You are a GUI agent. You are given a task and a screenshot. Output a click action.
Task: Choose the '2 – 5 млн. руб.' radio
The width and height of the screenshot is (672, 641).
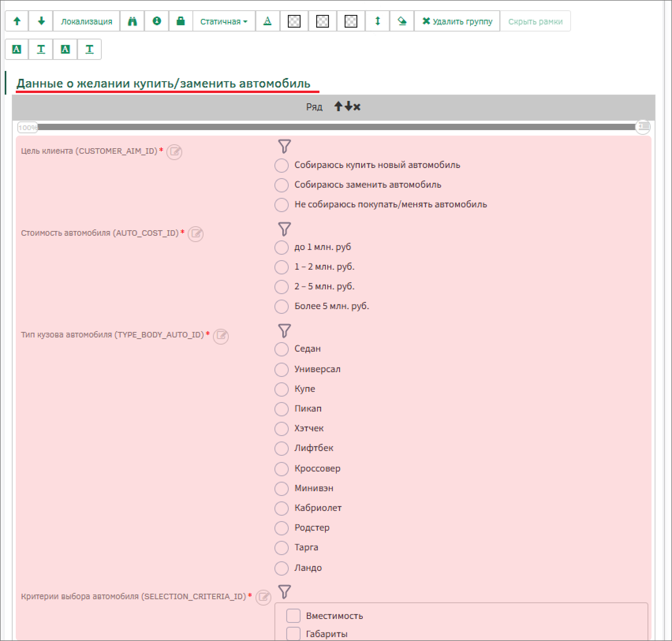tap(282, 287)
